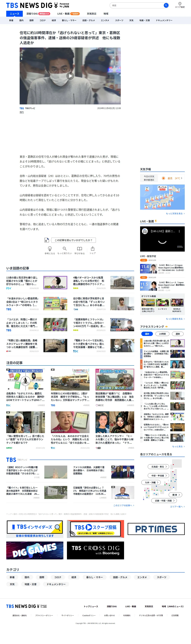Click the 暮らし・マネー category pill at bottom
Viewport: 191px width, 644px height.
tap(94, 577)
